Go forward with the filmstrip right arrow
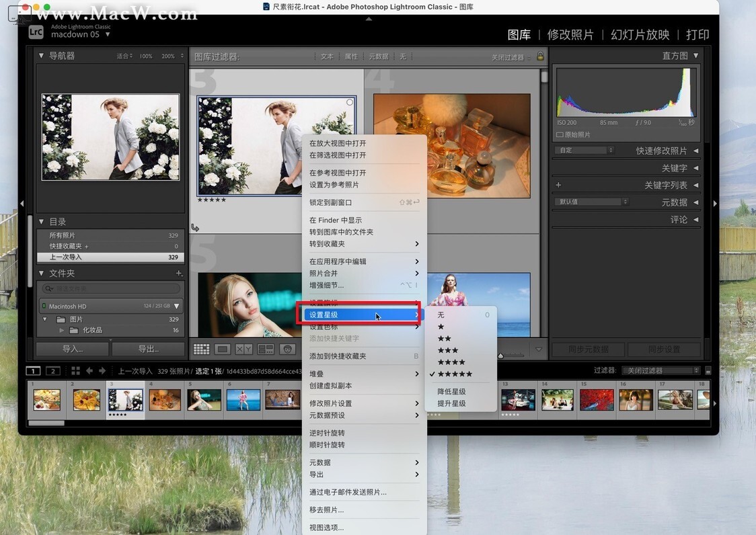This screenshot has width=756, height=535. [x=102, y=370]
